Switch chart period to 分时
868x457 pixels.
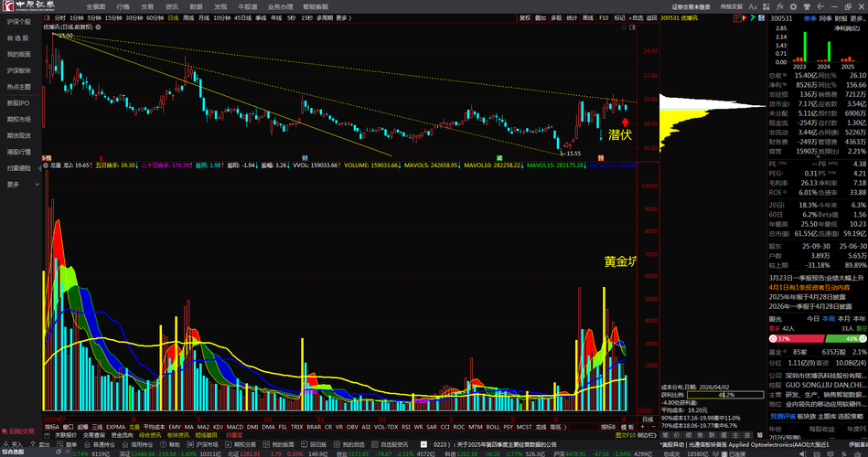pos(59,17)
